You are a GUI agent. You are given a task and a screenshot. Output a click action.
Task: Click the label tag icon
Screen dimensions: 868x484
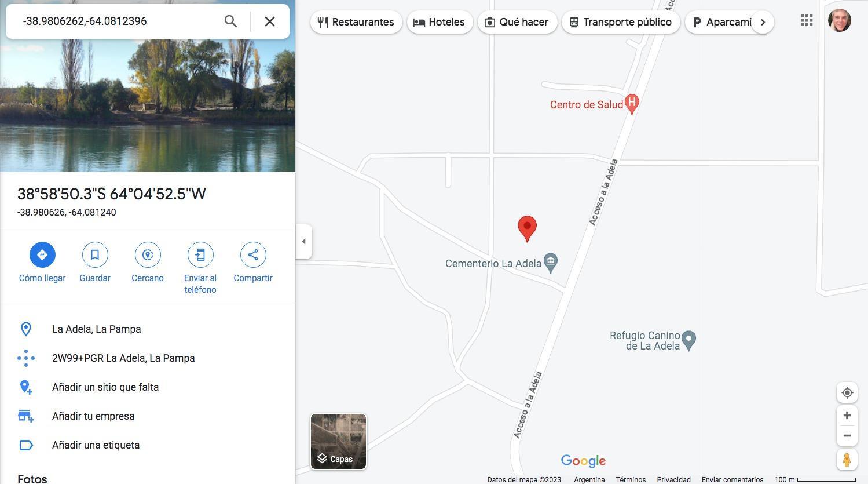coord(26,445)
